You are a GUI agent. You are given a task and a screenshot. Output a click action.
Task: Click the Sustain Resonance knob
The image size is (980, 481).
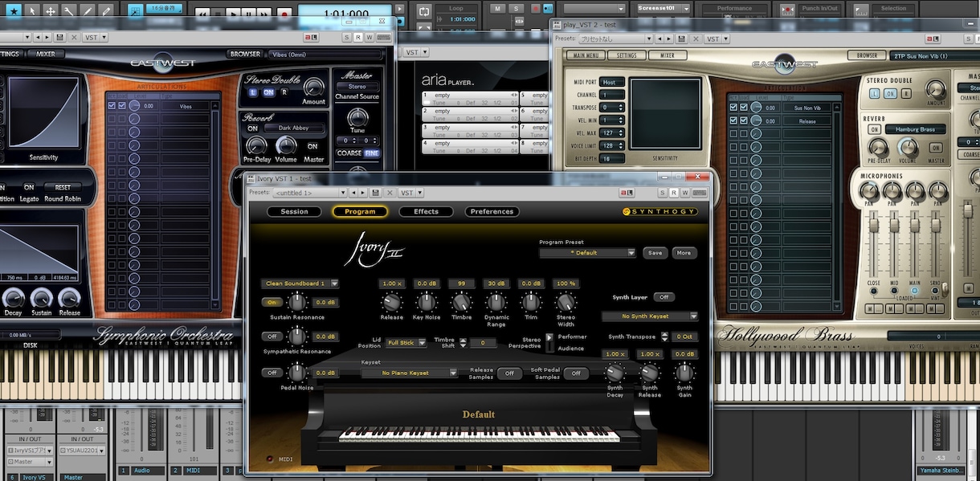297,302
